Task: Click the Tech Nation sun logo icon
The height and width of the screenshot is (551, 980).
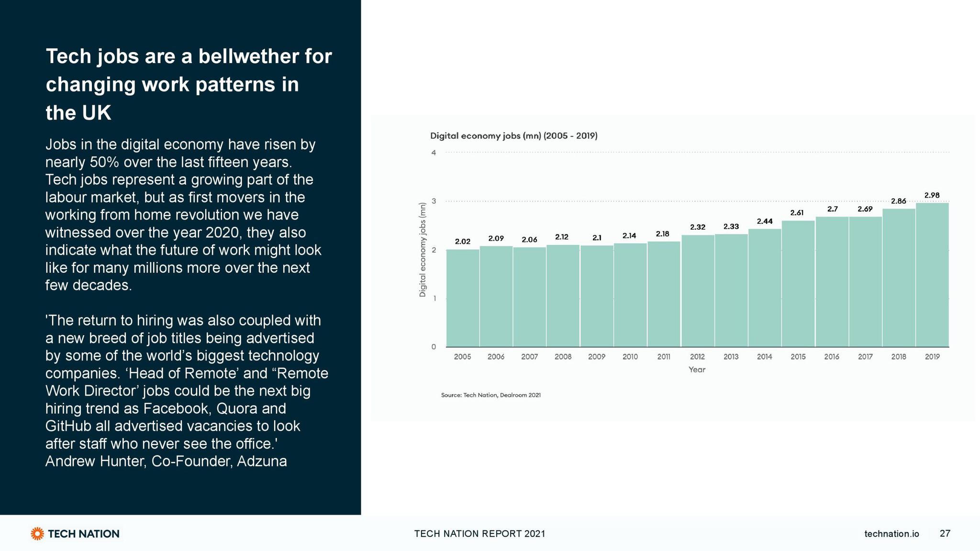Action: (x=37, y=534)
